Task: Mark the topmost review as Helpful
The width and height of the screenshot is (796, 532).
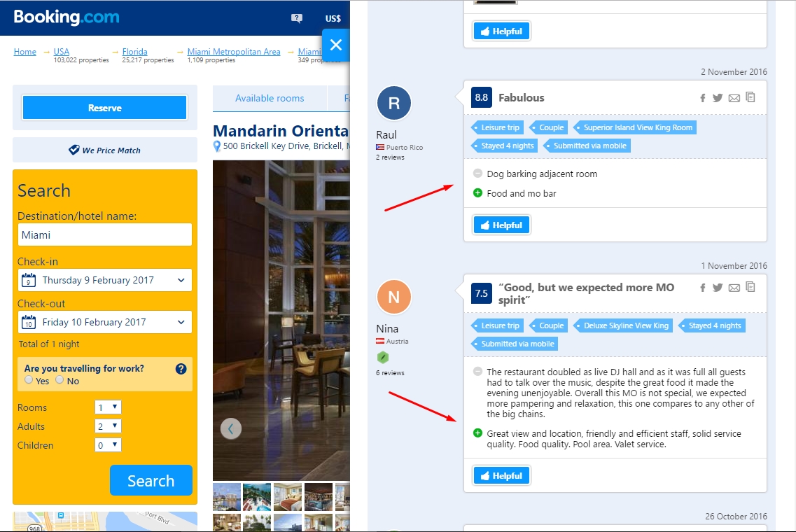Action: tap(501, 31)
